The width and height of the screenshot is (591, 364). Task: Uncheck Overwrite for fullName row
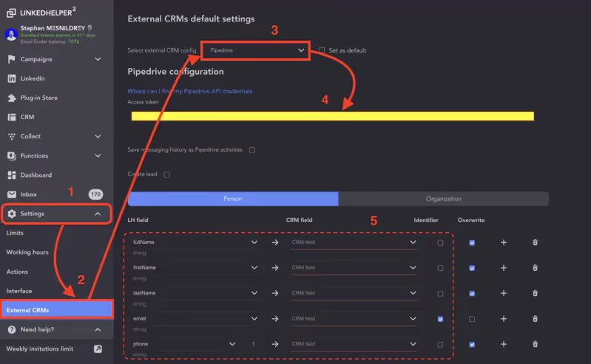click(472, 243)
